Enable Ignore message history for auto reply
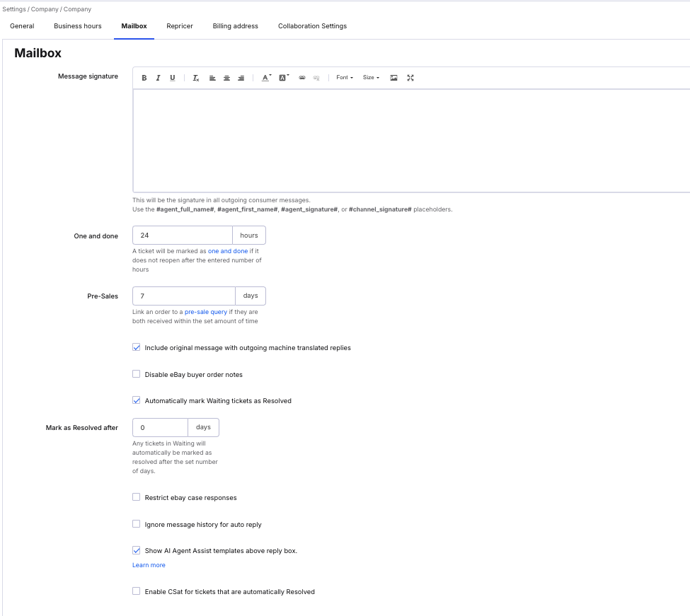Image resolution: width=690 pixels, height=616 pixels. [137, 524]
